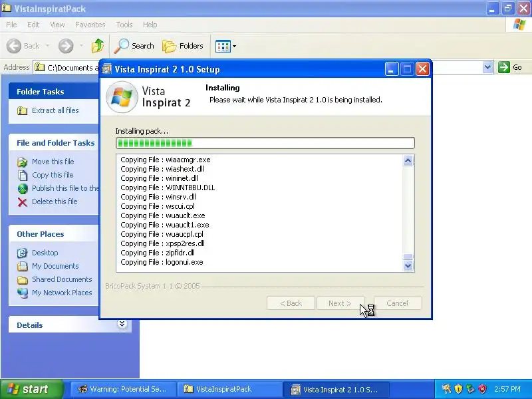
Task: Click the Start button
Action: pyautogui.click(x=31, y=389)
